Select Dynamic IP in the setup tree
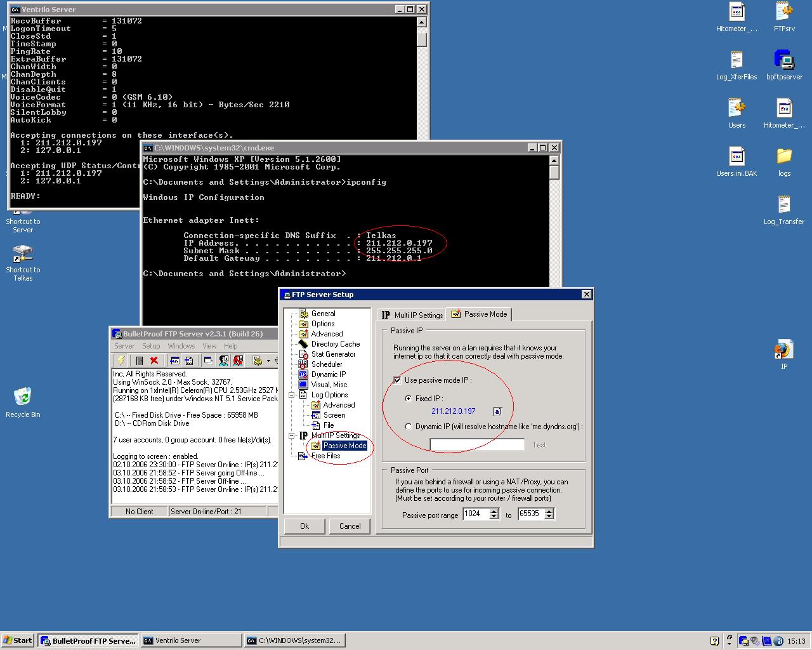 [329, 375]
